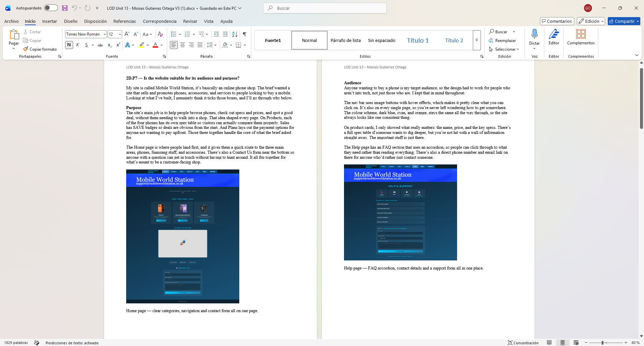The width and height of the screenshot is (644, 346).
Task: Apply the Título 1 style
Action: 418,40
